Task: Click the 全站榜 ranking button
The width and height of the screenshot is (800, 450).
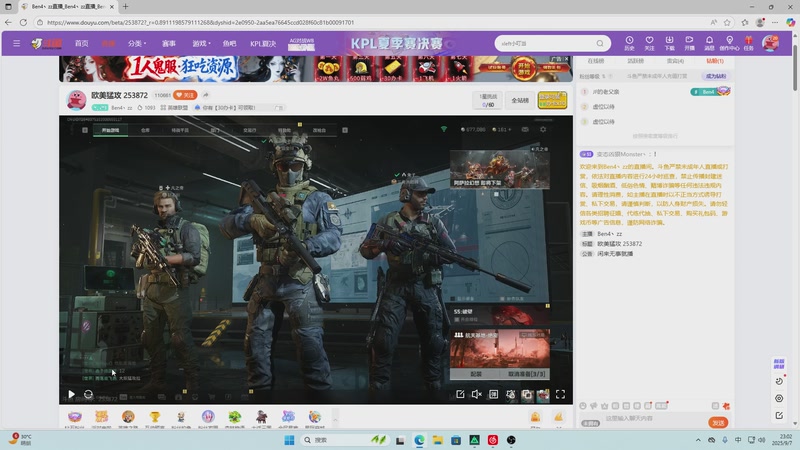Action: [520, 101]
